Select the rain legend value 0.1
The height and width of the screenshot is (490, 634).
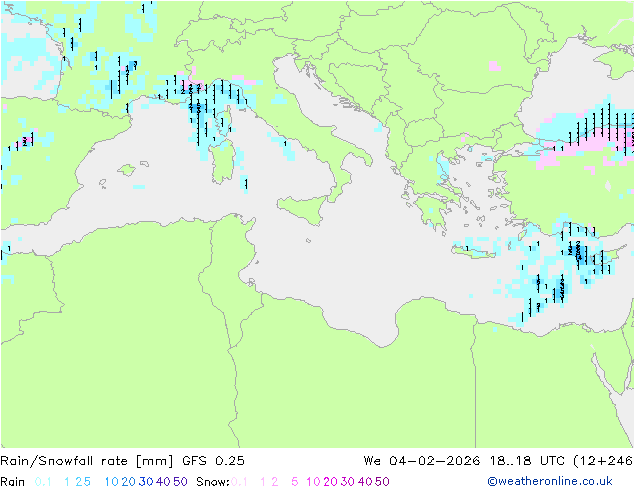[x=43, y=482]
